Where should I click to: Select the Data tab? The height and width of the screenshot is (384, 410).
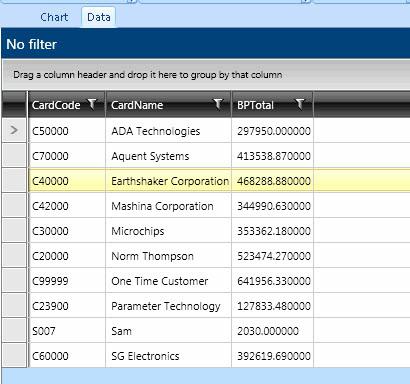tap(99, 17)
